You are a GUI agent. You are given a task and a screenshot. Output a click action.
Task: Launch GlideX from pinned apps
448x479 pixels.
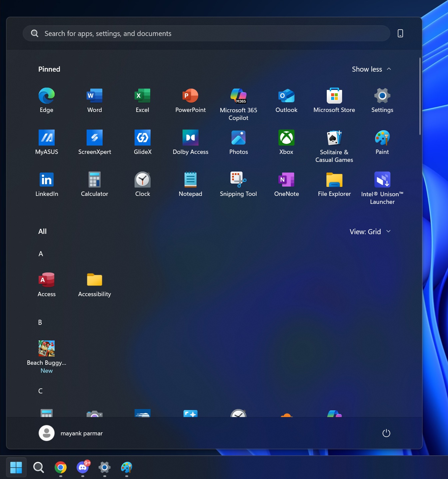[143, 142]
